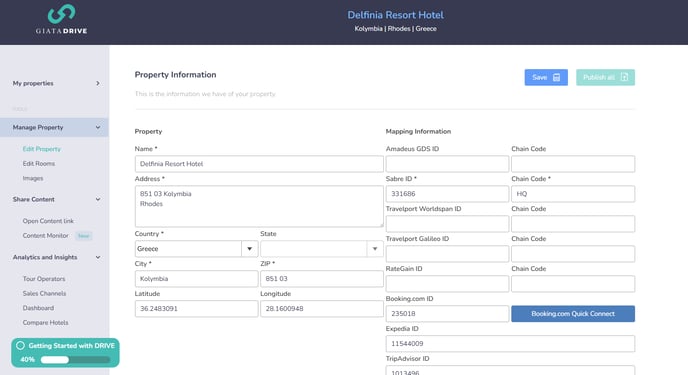Click the GIATA DRIVE logo
Viewport: 688px width, 375px height.
[x=61, y=19]
